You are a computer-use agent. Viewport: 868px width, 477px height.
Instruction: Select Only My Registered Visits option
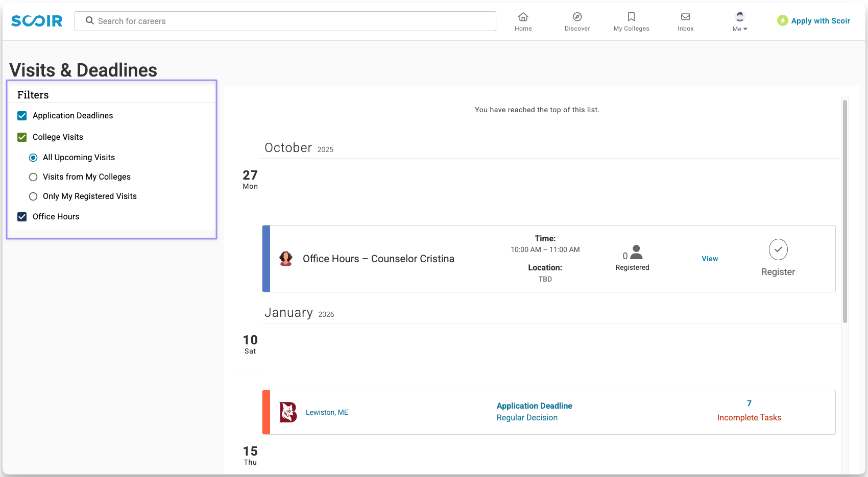point(33,196)
